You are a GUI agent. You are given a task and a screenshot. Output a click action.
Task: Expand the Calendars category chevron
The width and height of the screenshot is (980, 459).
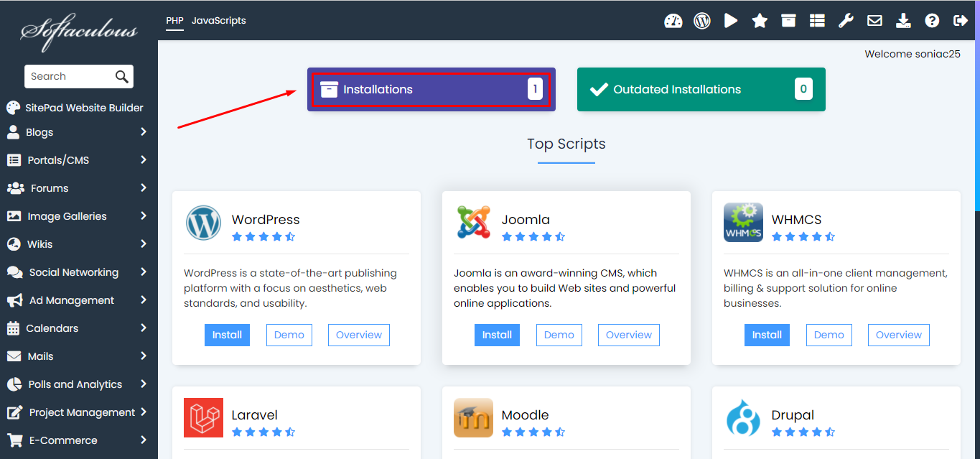(x=144, y=328)
